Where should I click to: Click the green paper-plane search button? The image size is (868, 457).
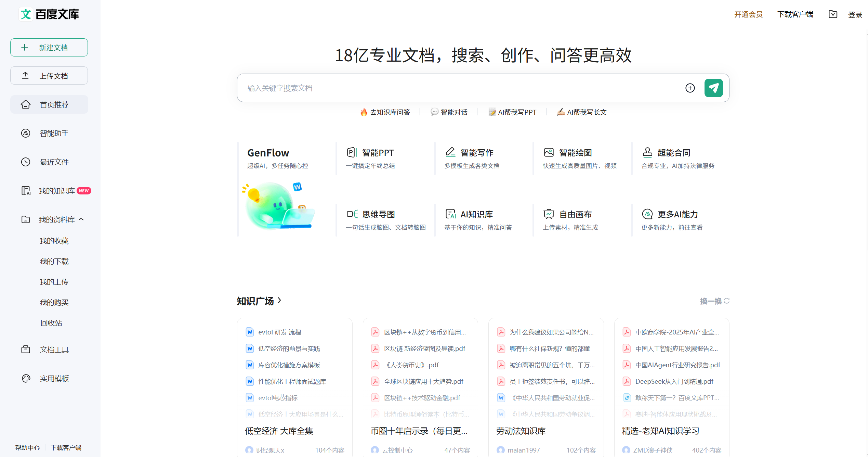714,88
